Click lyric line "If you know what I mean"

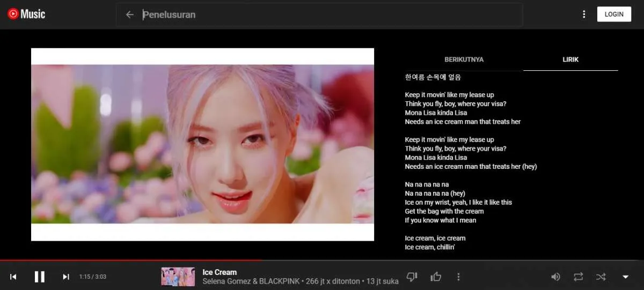pos(441,220)
